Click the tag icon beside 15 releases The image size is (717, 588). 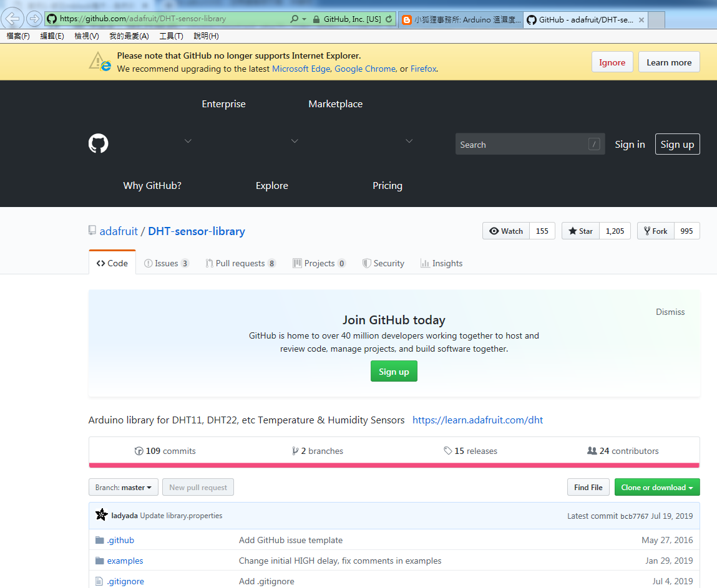[447, 450]
